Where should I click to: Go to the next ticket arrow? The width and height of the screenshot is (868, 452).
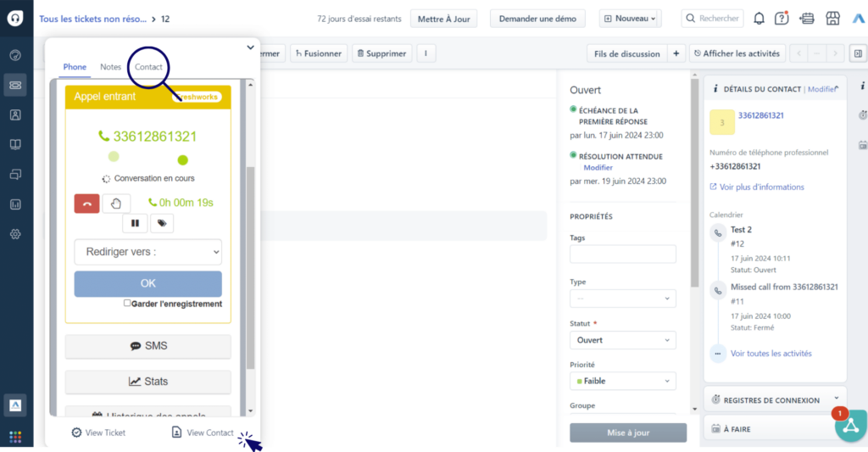[x=835, y=53]
